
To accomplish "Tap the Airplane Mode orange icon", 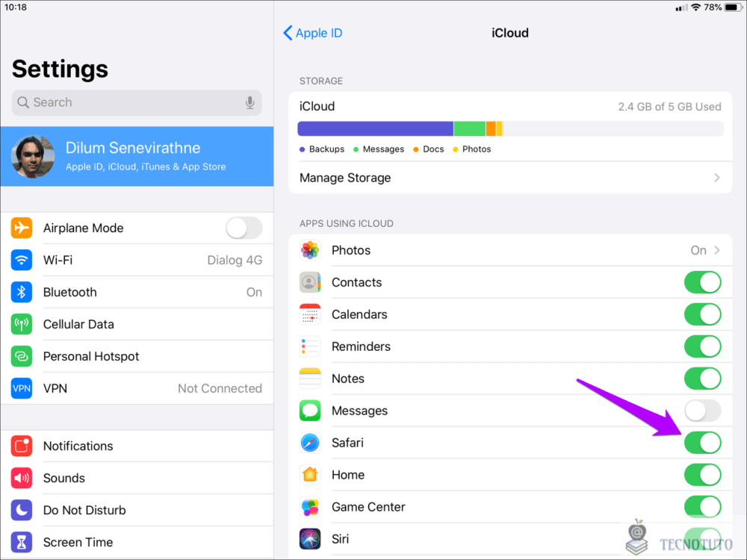I will pyautogui.click(x=22, y=228).
